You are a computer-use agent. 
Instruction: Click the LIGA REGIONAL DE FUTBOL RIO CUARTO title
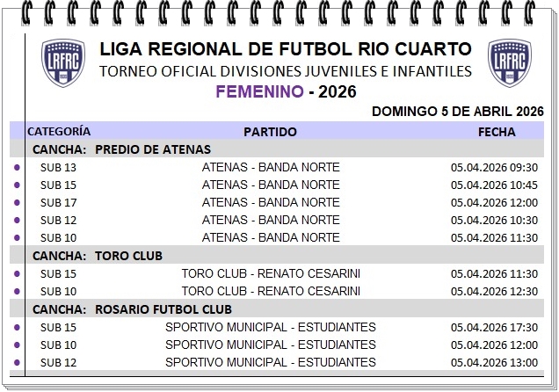286,49
